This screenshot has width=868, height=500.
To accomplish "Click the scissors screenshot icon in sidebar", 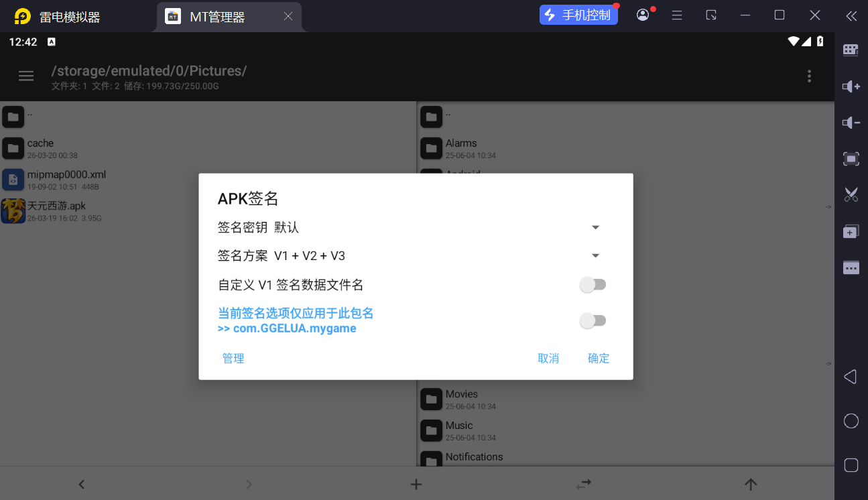I will pyautogui.click(x=851, y=195).
